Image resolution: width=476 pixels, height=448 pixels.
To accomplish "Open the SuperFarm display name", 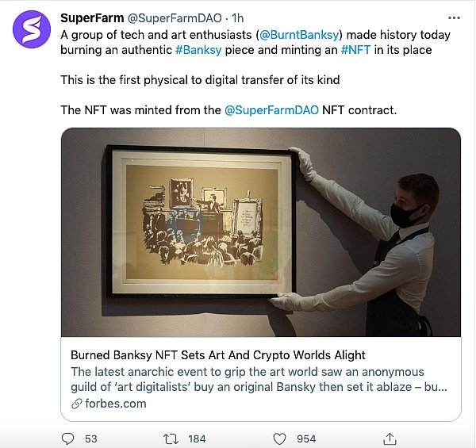I will point(91,17).
